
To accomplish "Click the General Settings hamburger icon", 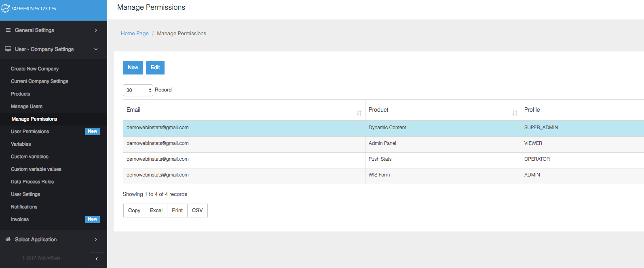I will (8, 30).
